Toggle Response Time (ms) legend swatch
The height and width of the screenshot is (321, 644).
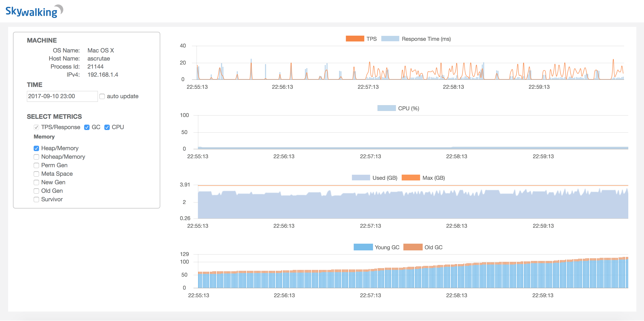point(390,39)
